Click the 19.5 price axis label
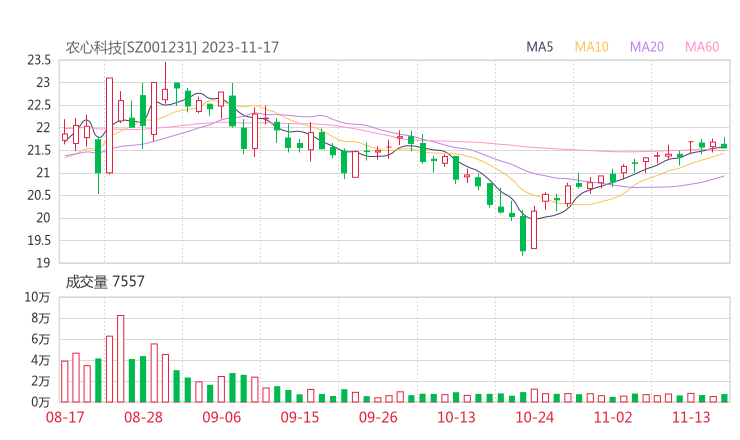Viewport: 740px width, 440px height. 39,241
